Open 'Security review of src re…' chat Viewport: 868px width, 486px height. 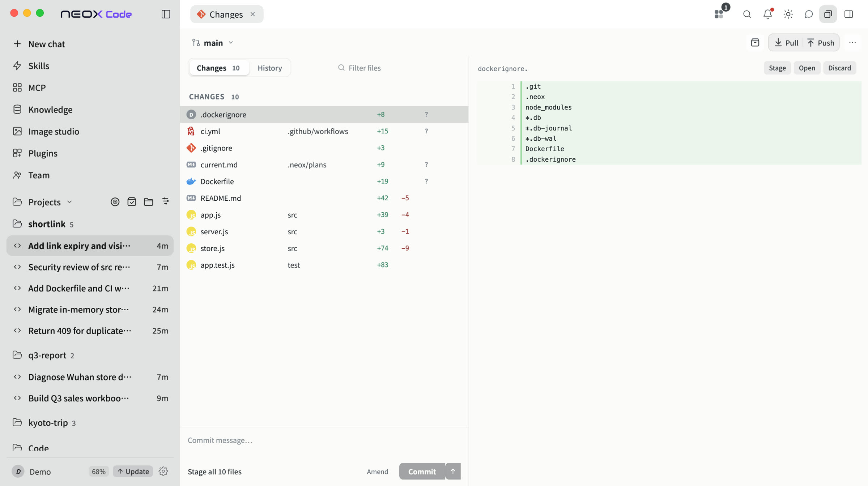[90, 267]
